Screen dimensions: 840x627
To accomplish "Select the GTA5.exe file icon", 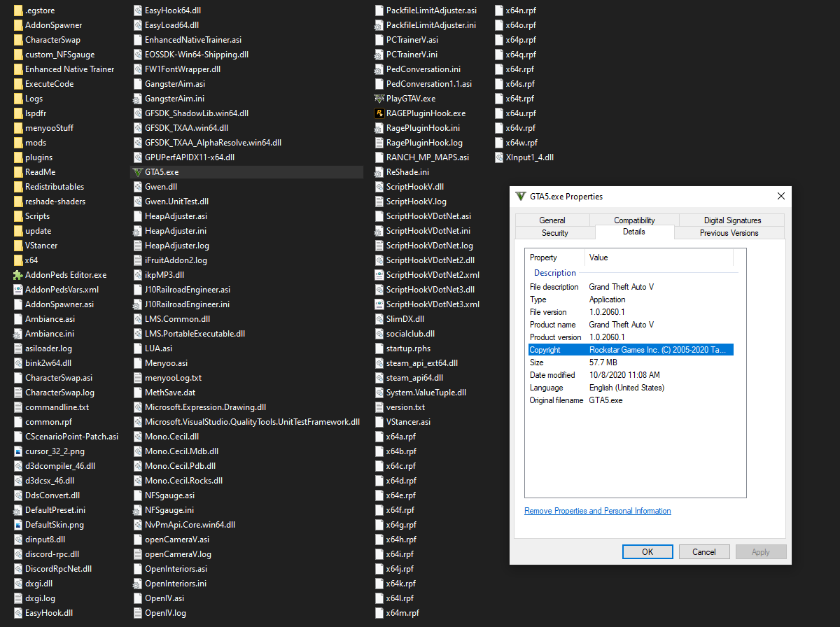I will pyautogui.click(x=137, y=172).
